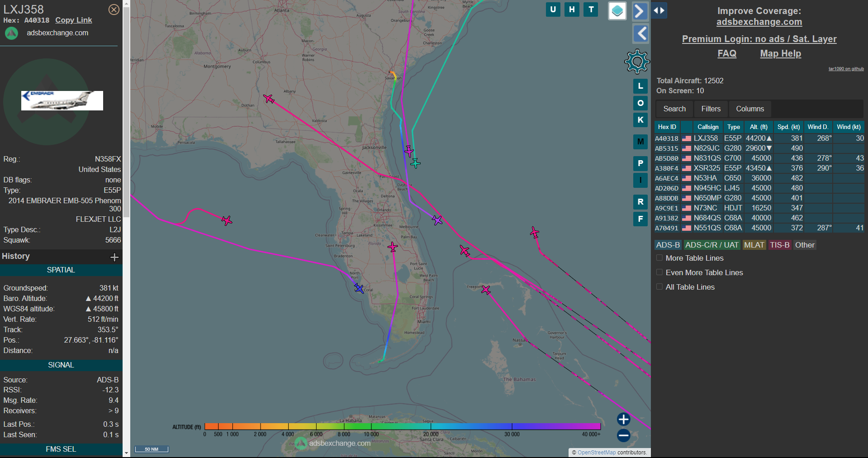Enable All Table Lines checkbox
The height and width of the screenshot is (458, 868).
coord(659,287)
